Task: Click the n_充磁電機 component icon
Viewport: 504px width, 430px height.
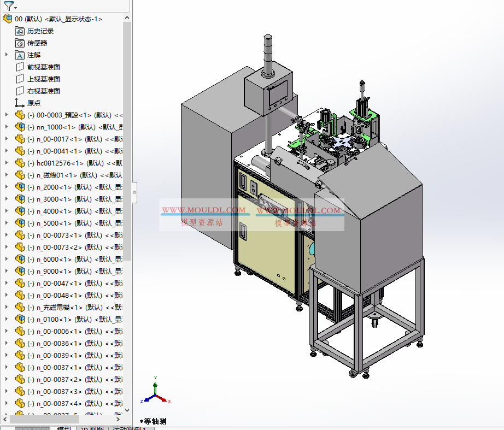Action: click(19, 307)
